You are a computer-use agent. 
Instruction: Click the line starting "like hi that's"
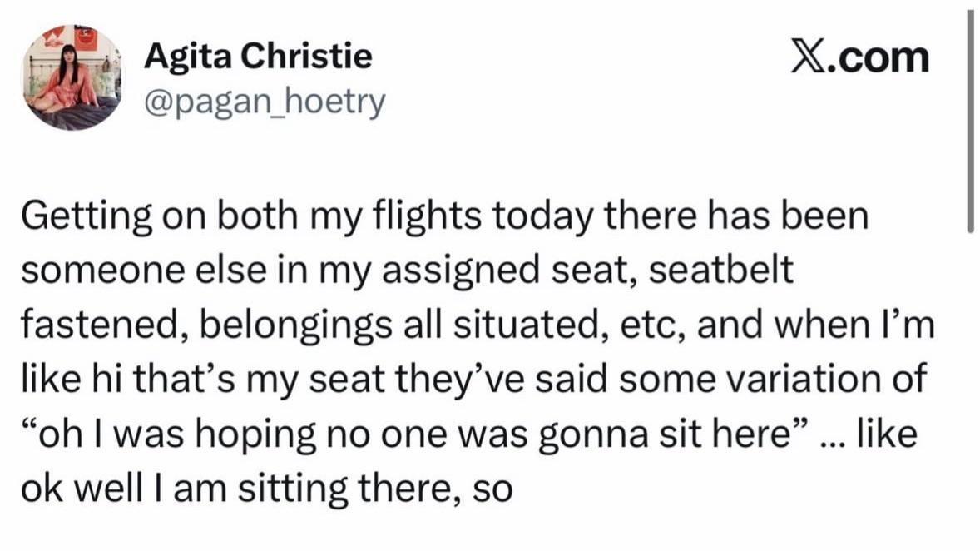(x=473, y=380)
